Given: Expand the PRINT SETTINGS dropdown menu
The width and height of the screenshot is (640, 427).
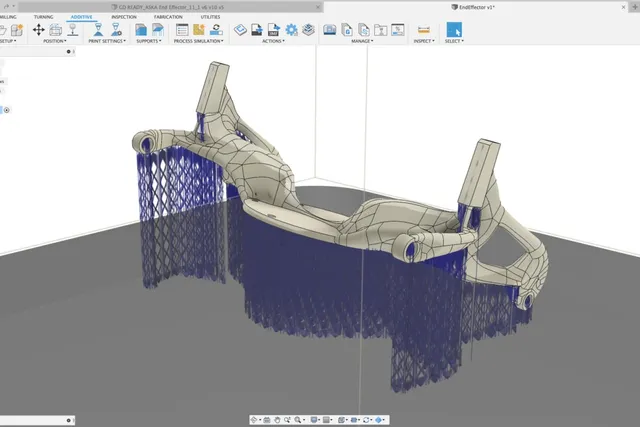Looking at the screenshot, I should tap(107, 41).
